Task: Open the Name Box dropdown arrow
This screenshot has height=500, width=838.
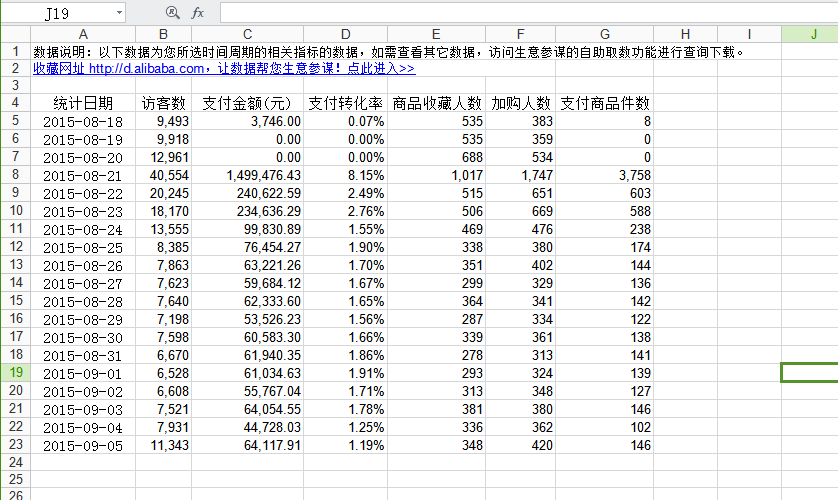Action: [119, 13]
